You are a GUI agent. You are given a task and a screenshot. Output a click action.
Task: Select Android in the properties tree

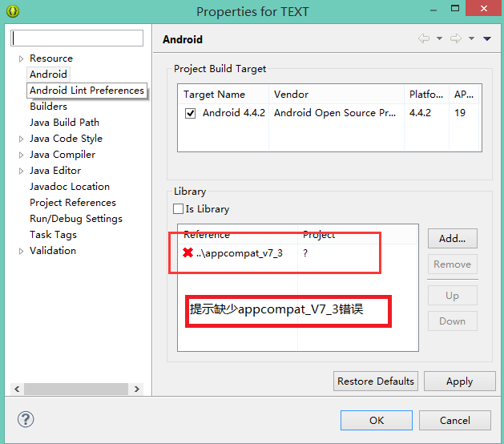(49, 75)
